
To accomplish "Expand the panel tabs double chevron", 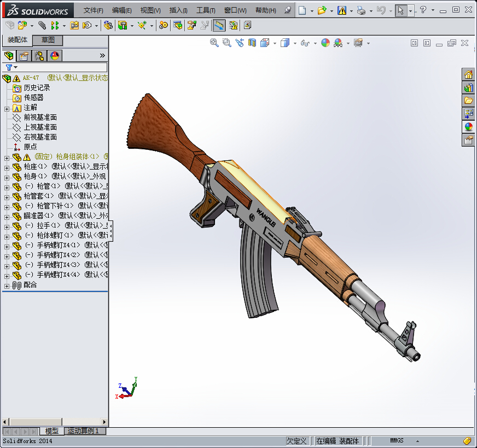I will tap(102, 56).
